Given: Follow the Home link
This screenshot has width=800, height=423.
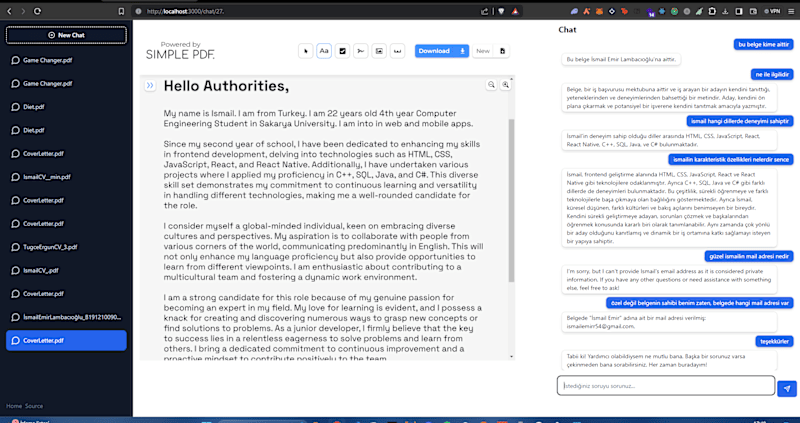Looking at the screenshot, I should (x=14, y=406).
